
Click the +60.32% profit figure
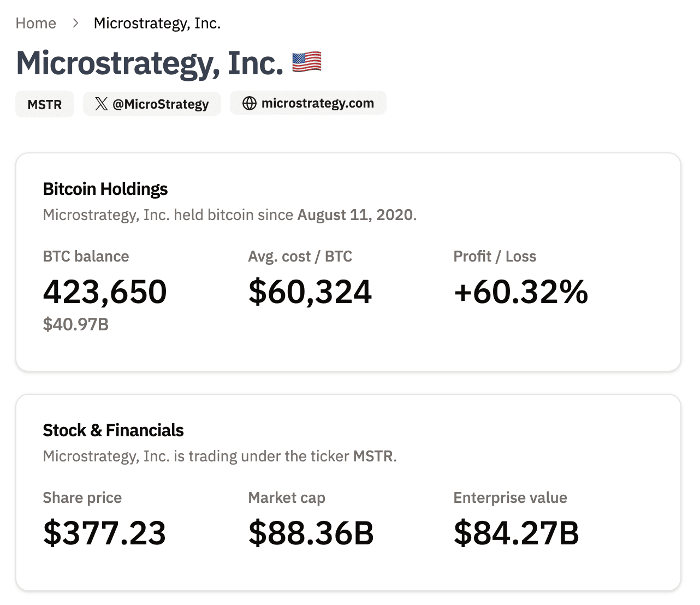click(x=521, y=292)
